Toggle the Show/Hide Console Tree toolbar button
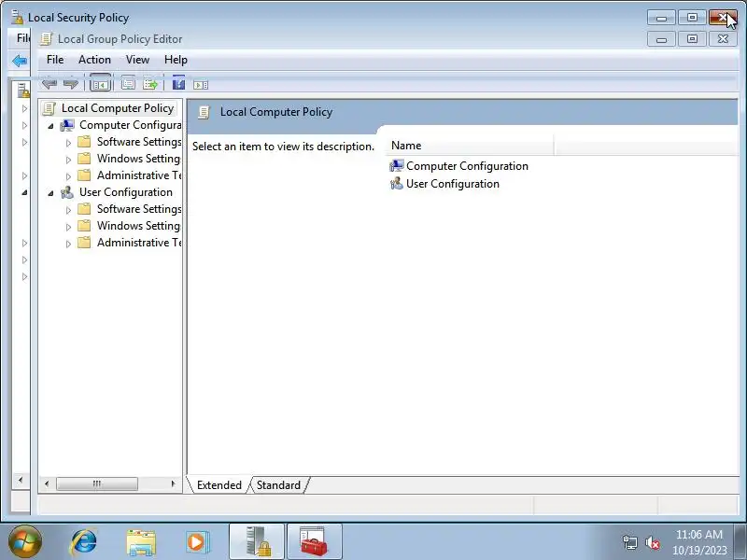747x560 pixels. pos(100,84)
